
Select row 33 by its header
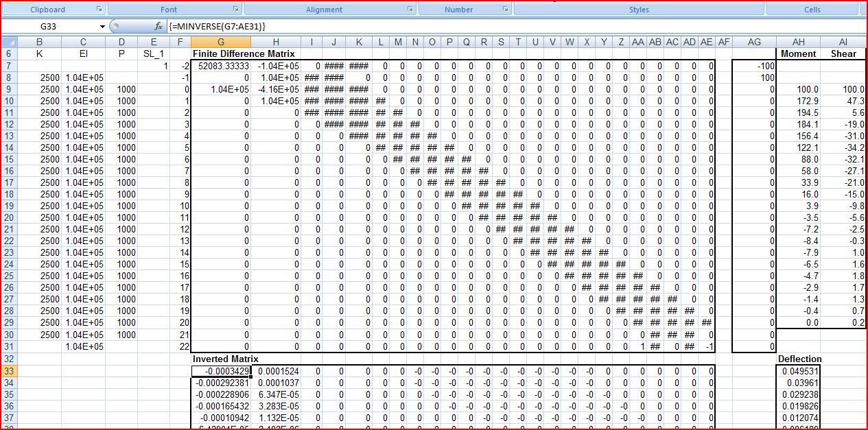(9, 371)
